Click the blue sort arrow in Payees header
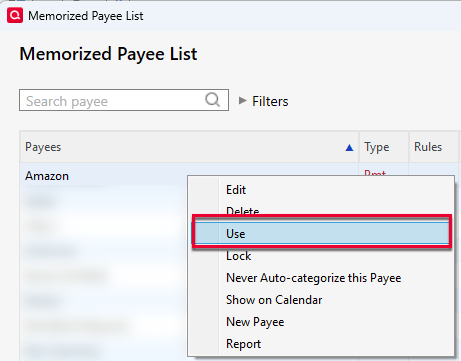461x361 pixels. 349,147
